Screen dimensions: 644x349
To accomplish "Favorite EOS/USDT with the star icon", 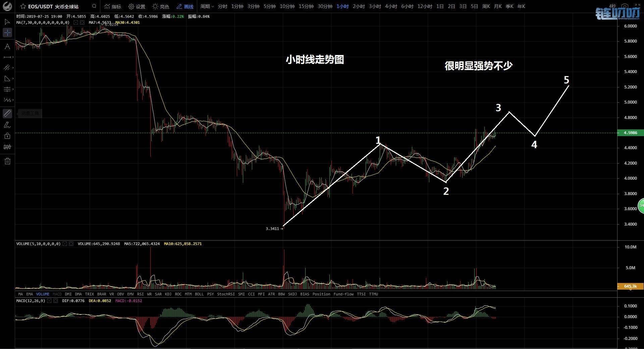I will [x=23, y=6].
